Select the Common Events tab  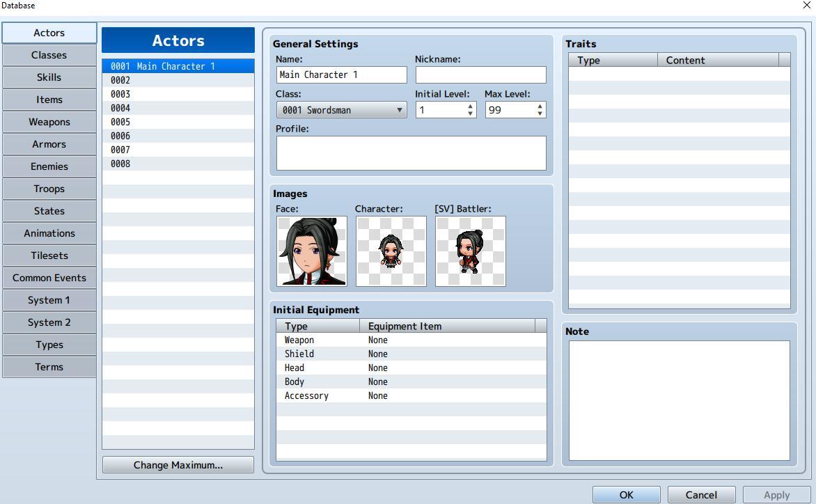(49, 278)
